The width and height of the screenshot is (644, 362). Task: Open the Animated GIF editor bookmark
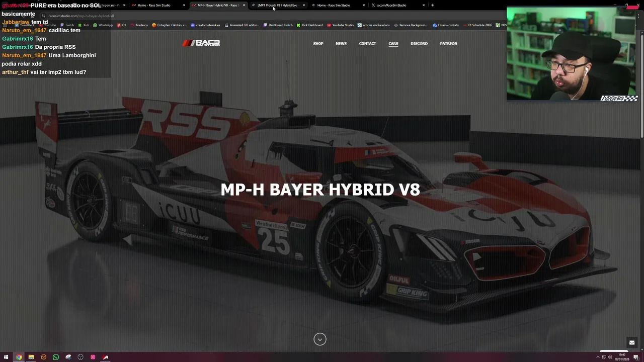[242, 25]
